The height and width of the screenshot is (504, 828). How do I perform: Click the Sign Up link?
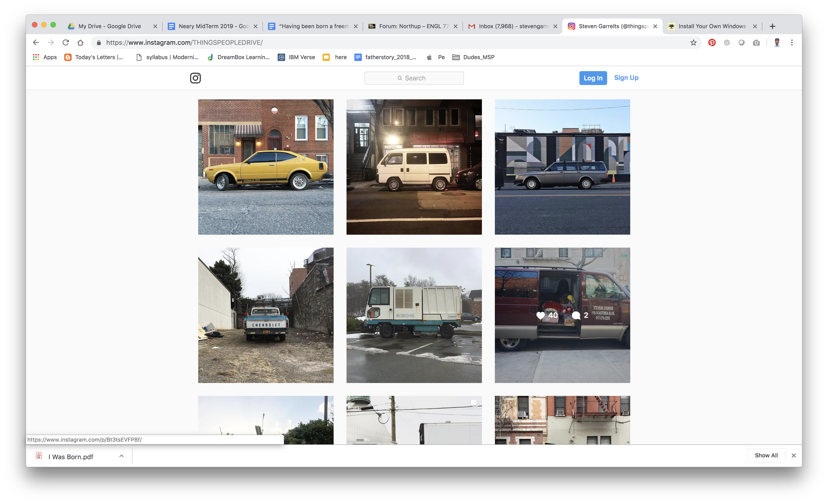(626, 77)
